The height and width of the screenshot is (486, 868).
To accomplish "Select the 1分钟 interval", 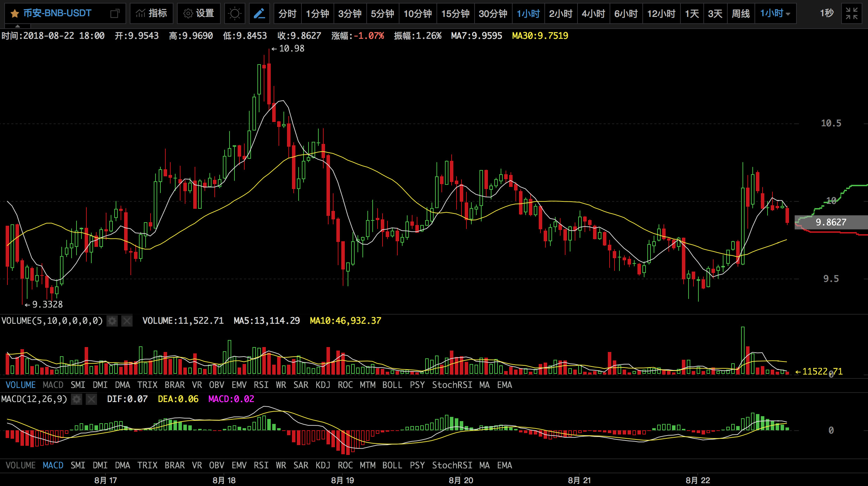I will 317,14.
